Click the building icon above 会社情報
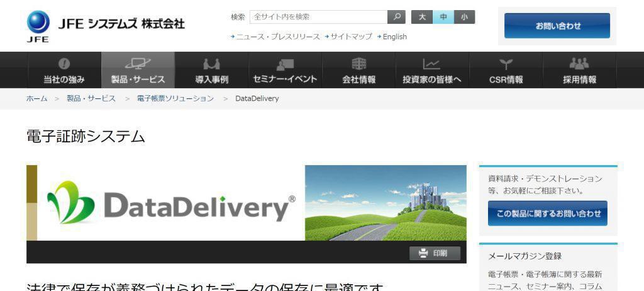Screen dimensions: 644x291 (x=359, y=64)
